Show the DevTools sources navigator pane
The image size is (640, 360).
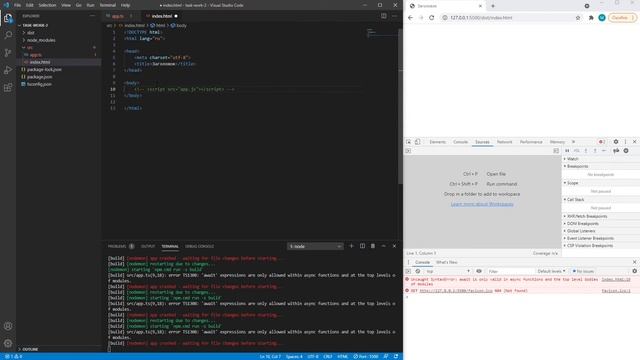click(x=408, y=151)
